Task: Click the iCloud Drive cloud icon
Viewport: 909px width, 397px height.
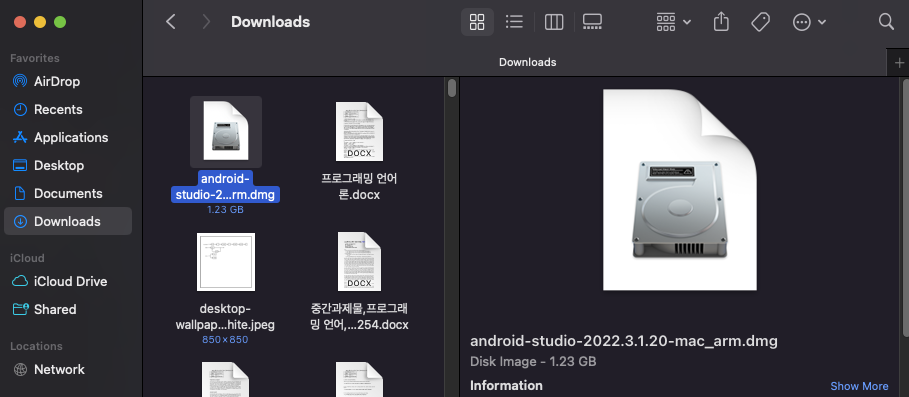Action: [20, 281]
